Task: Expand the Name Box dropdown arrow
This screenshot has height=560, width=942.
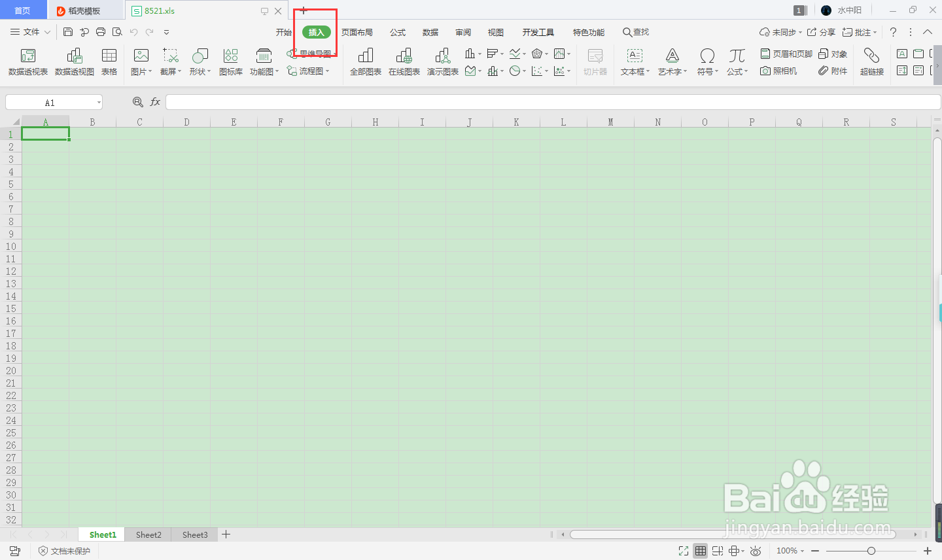Action: (x=99, y=103)
